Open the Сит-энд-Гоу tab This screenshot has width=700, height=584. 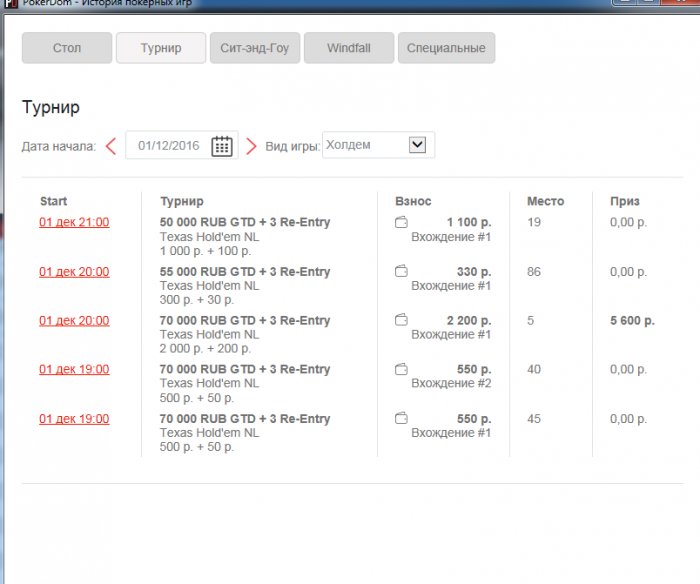click(255, 48)
